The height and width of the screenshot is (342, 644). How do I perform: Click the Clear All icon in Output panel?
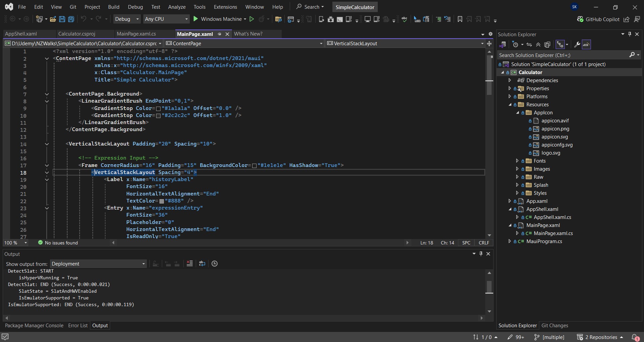190,264
